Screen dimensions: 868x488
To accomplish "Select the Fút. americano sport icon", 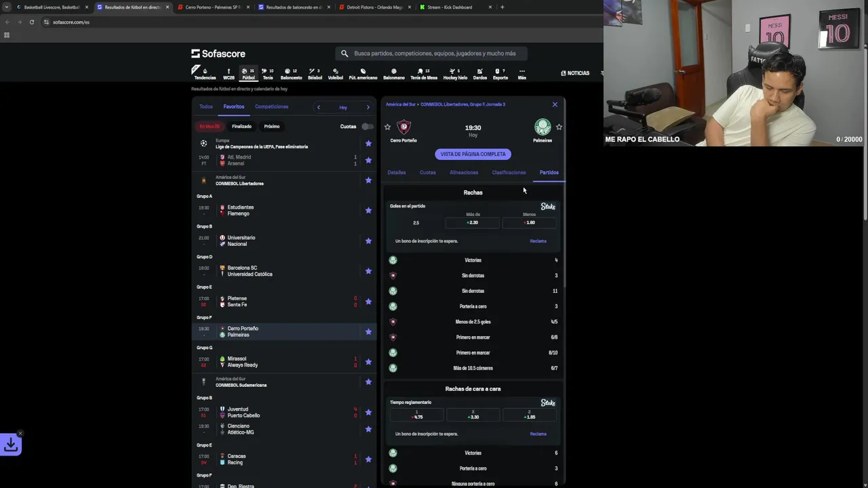I will tap(363, 74).
